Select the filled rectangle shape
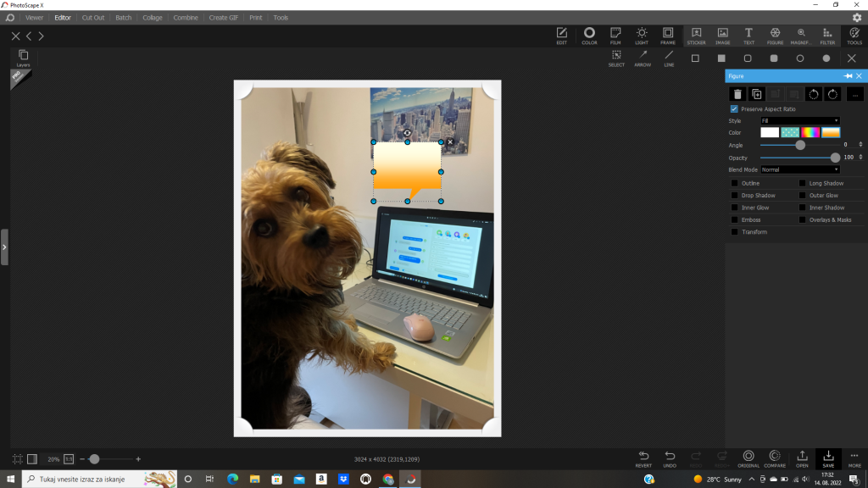 pos(721,58)
